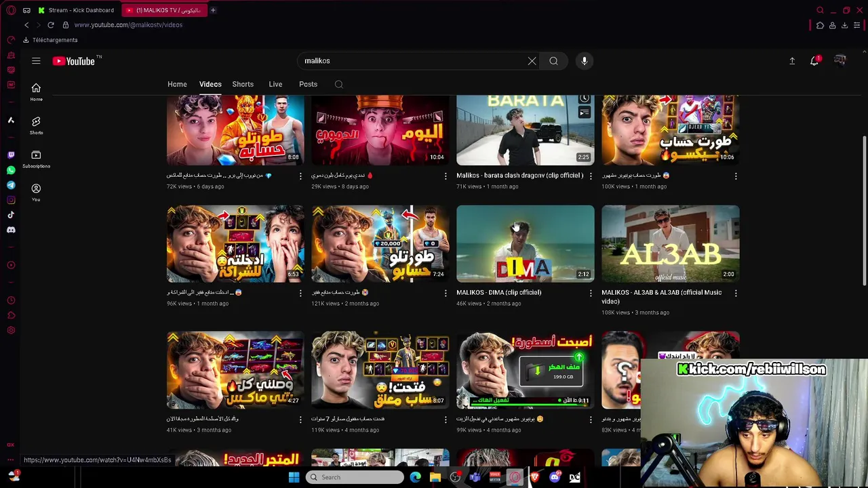Open options for AL3AB official Music video
Viewport: 868px width, 488px height.
pos(736,293)
